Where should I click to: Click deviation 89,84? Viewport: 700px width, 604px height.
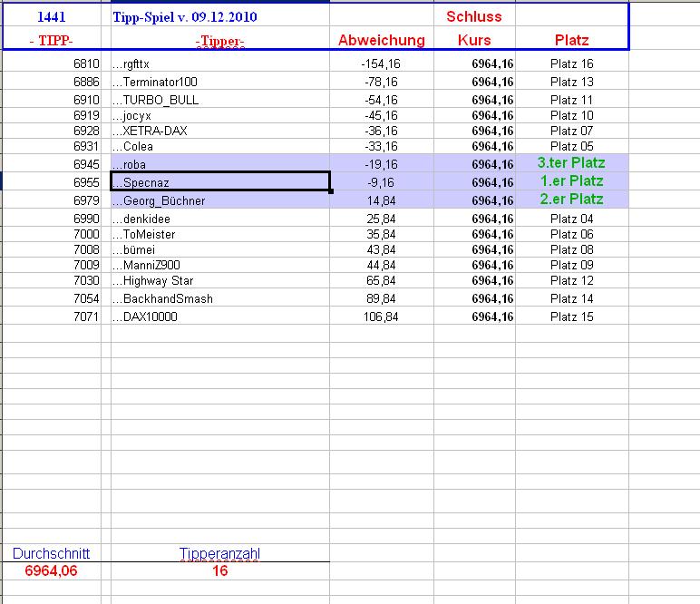point(381,298)
